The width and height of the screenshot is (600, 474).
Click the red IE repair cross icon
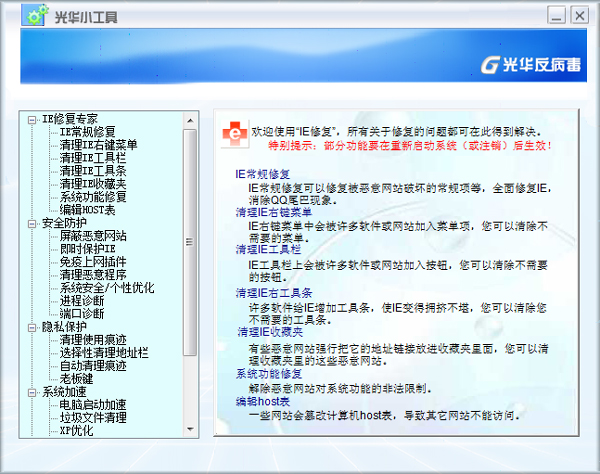point(235,133)
